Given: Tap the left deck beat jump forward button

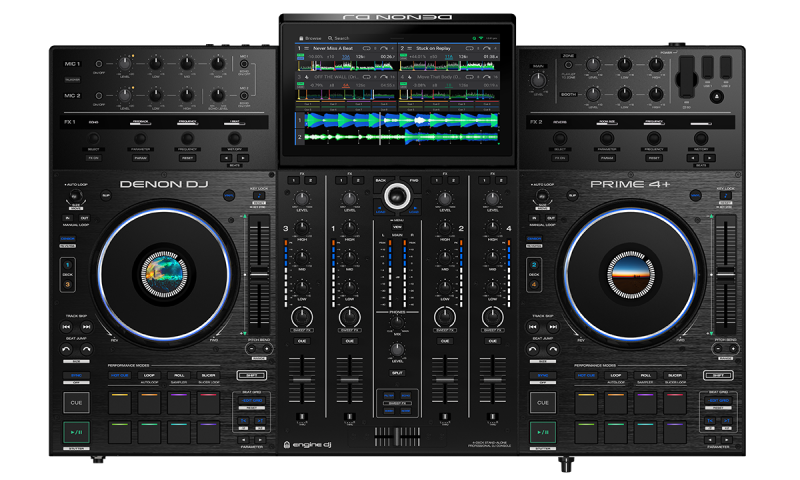Looking at the screenshot, I should point(86,349).
